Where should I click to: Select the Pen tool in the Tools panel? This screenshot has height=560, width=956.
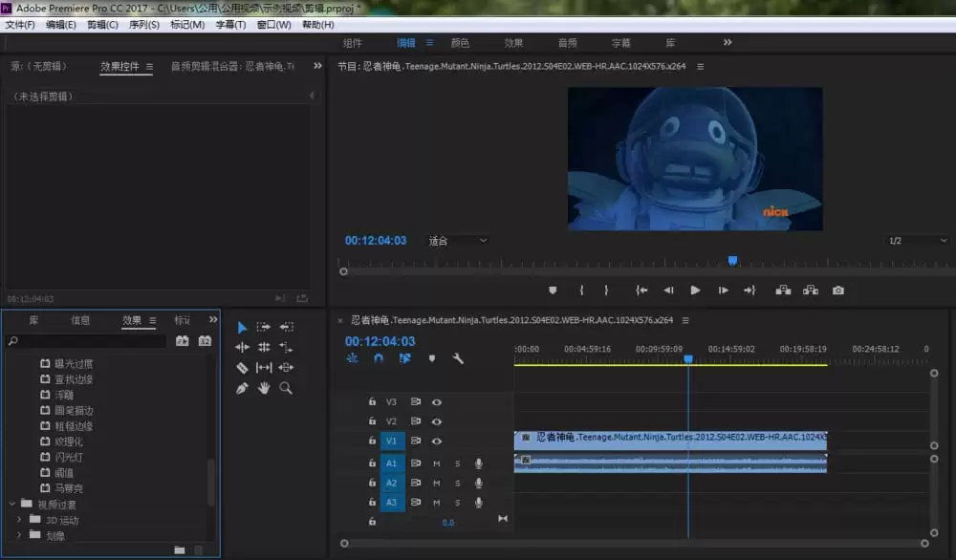pos(242,388)
